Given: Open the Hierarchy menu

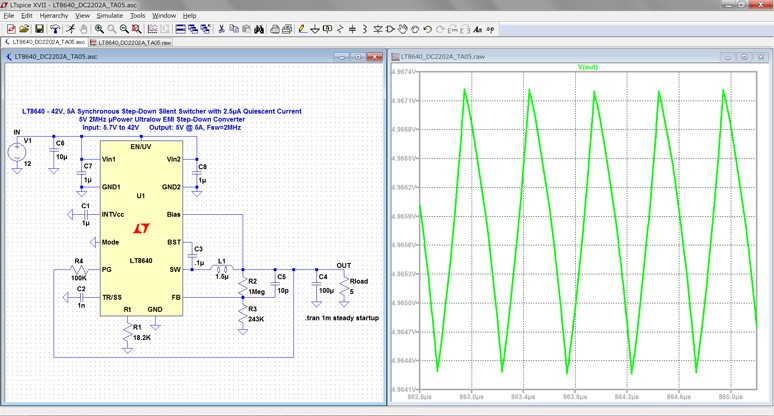Looking at the screenshot, I should 54,16.
